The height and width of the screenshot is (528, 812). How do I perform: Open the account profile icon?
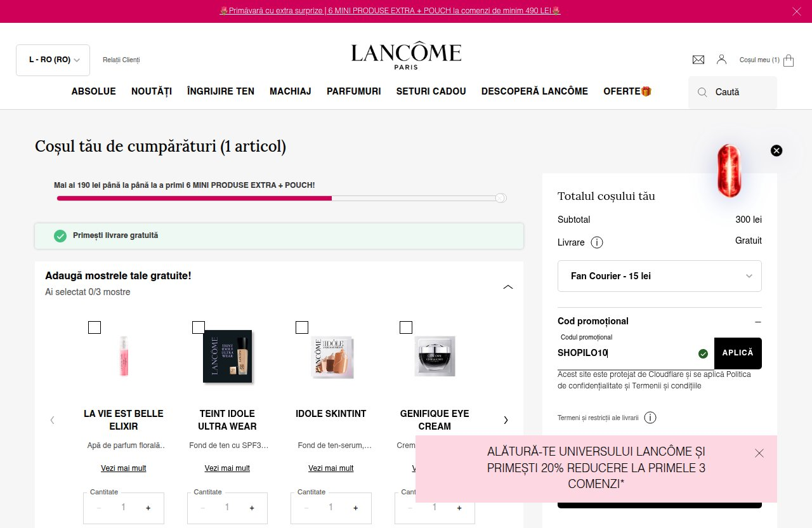(721, 60)
